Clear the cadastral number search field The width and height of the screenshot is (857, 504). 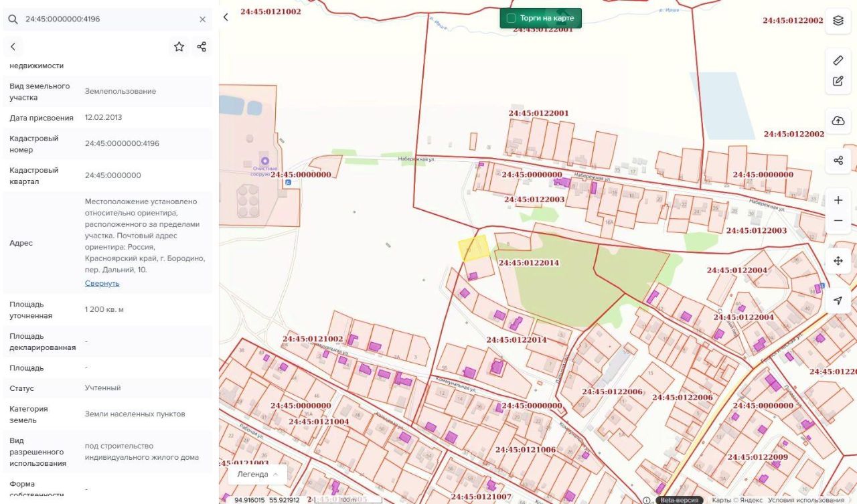[x=203, y=19]
